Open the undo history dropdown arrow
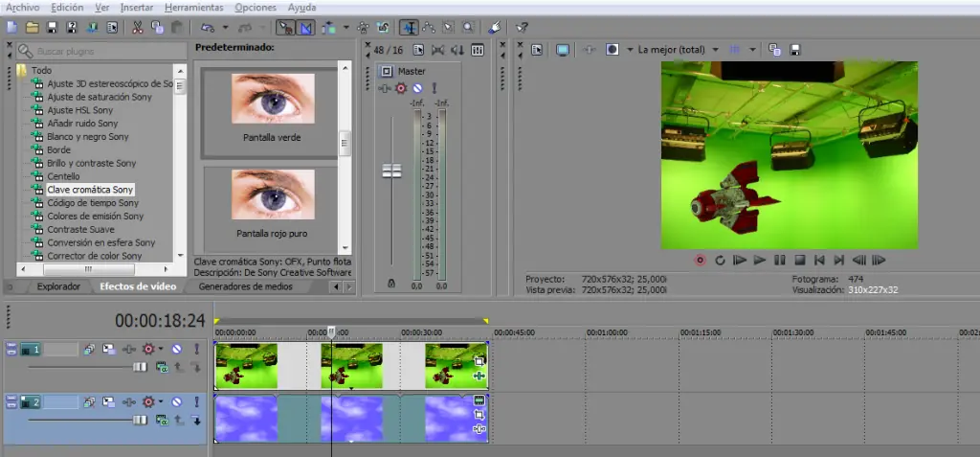The height and width of the screenshot is (457, 980). 226,28
